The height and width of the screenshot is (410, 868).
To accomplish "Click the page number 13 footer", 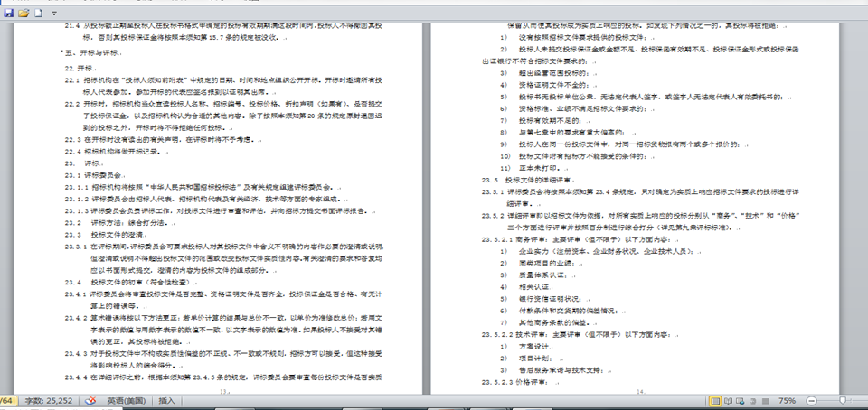I will pos(223,391).
